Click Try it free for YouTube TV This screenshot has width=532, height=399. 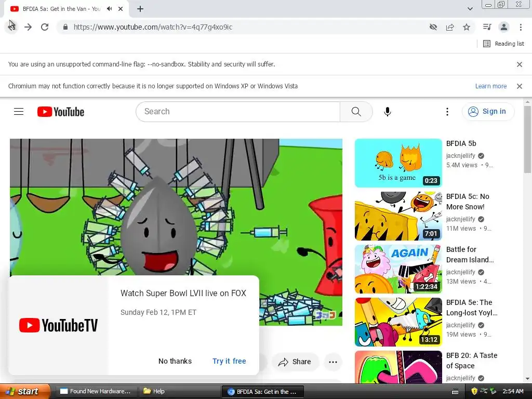click(x=229, y=361)
